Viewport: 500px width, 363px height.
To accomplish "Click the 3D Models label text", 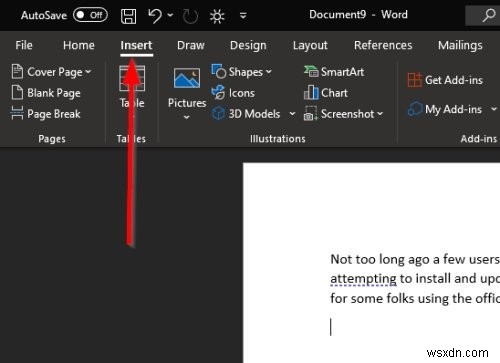I will (254, 114).
